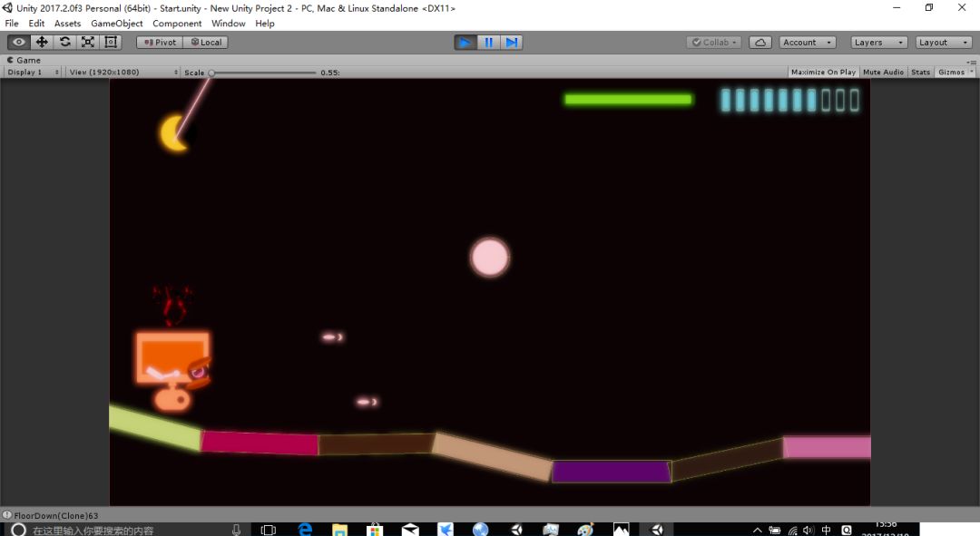Select the Rotate tool

click(65, 42)
